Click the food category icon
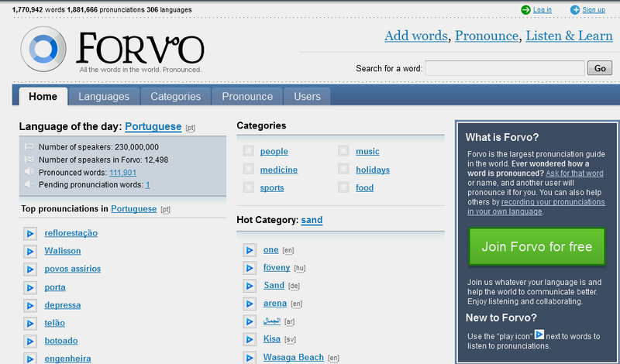 point(343,187)
